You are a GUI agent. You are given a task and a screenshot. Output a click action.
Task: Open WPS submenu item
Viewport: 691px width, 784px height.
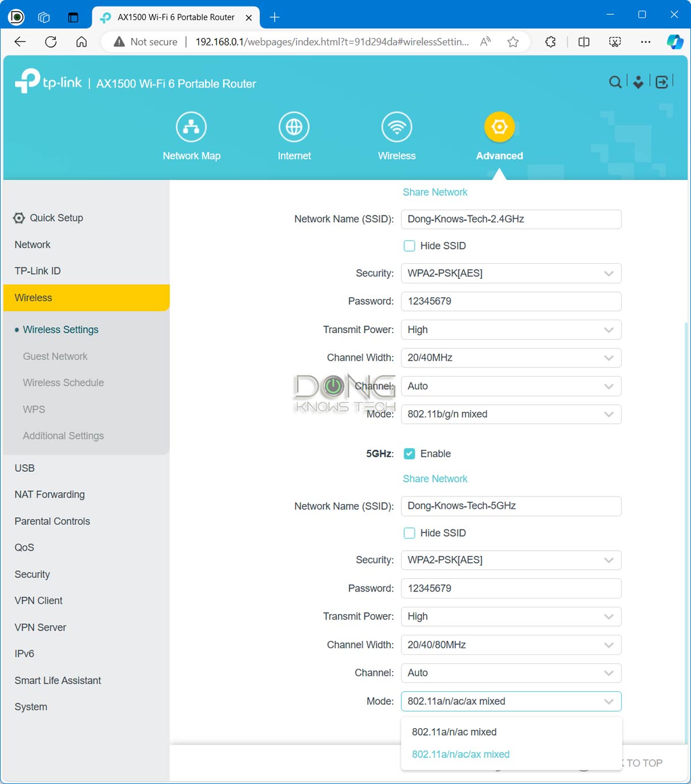click(x=34, y=410)
